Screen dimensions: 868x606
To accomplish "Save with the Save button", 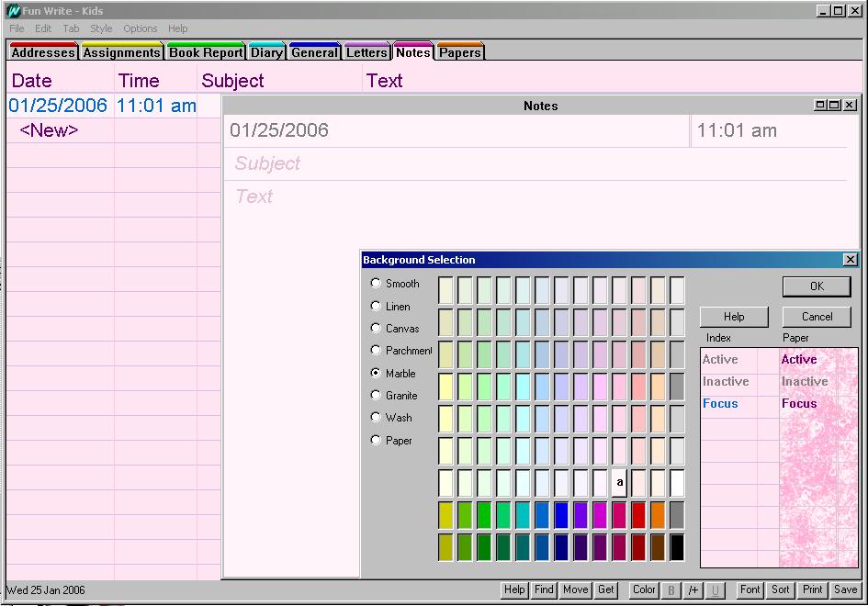I will pos(845,590).
